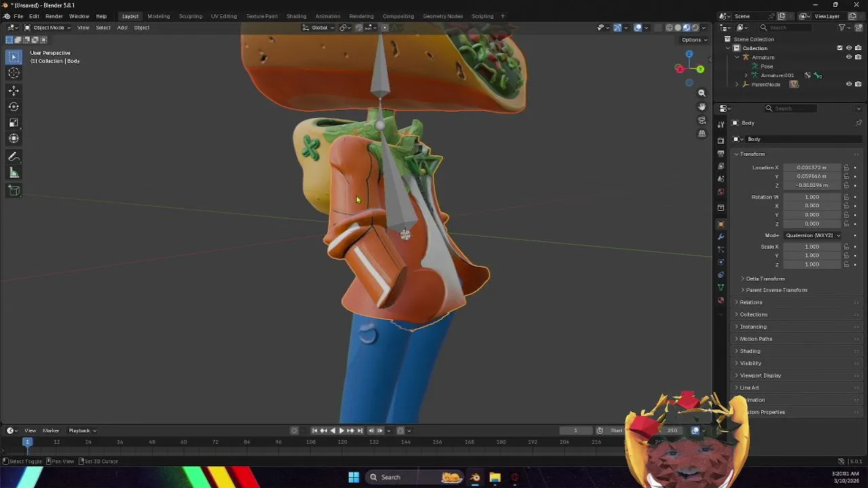Open the timeline Marker menu

click(51, 430)
